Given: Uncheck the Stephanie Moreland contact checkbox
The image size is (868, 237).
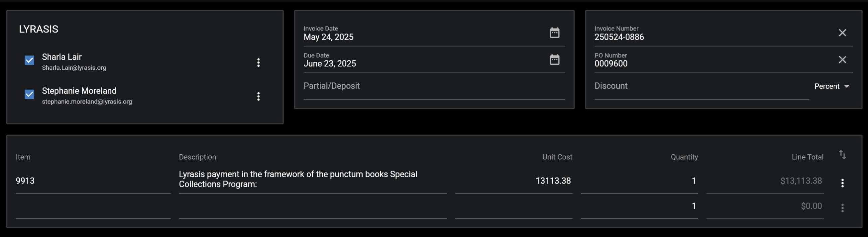Looking at the screenshot, I should pyautogui.click(x=29, y=94).
